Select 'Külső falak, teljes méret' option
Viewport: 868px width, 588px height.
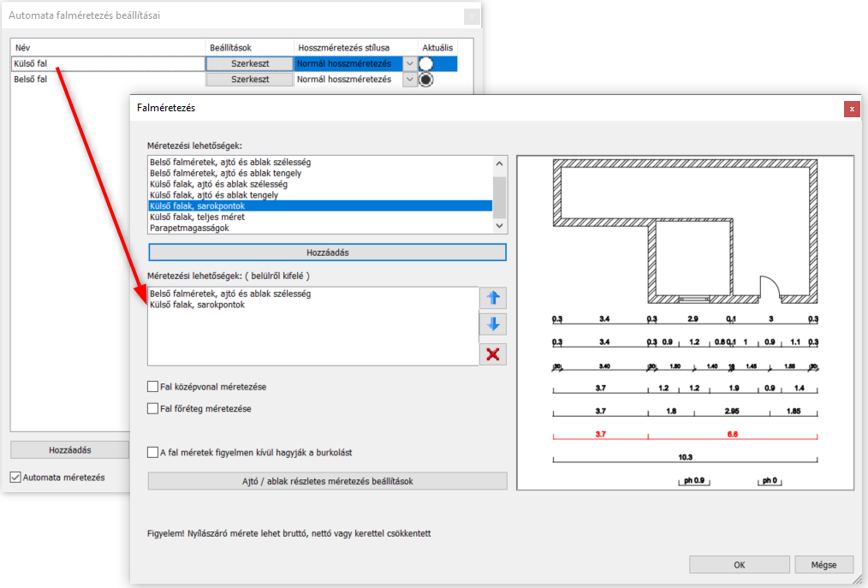320,217
